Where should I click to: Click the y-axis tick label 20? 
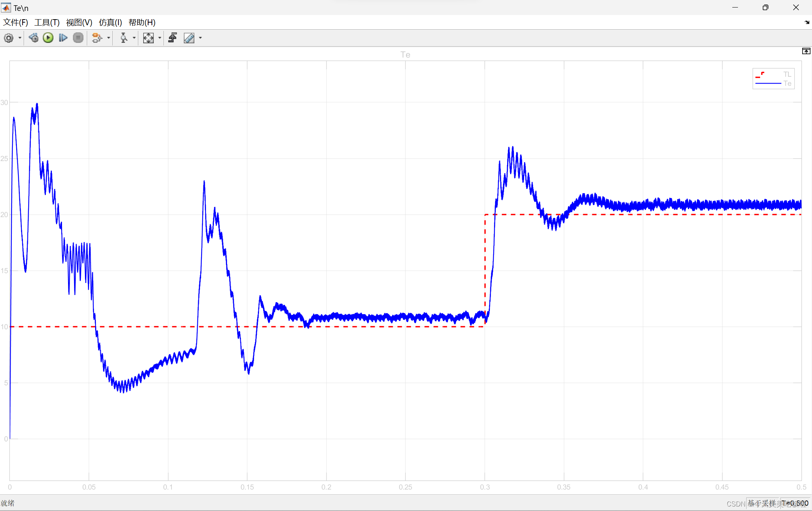(5, 214)
